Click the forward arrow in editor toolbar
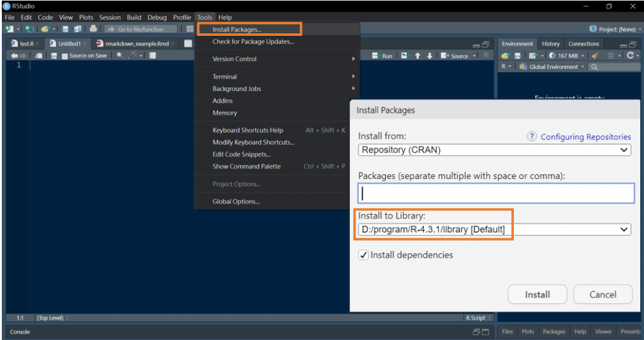 (x=23, y=56)
